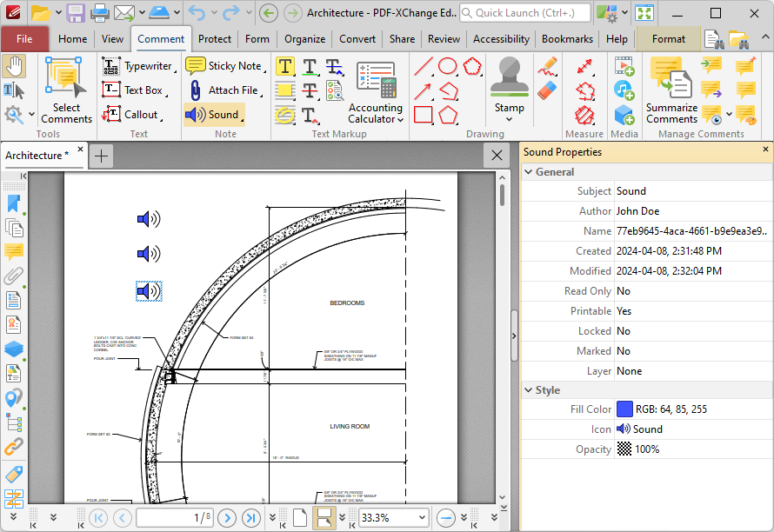This screenshot has height=532, width=774.
Task: Jump to the last page
Action: point(251,518)
